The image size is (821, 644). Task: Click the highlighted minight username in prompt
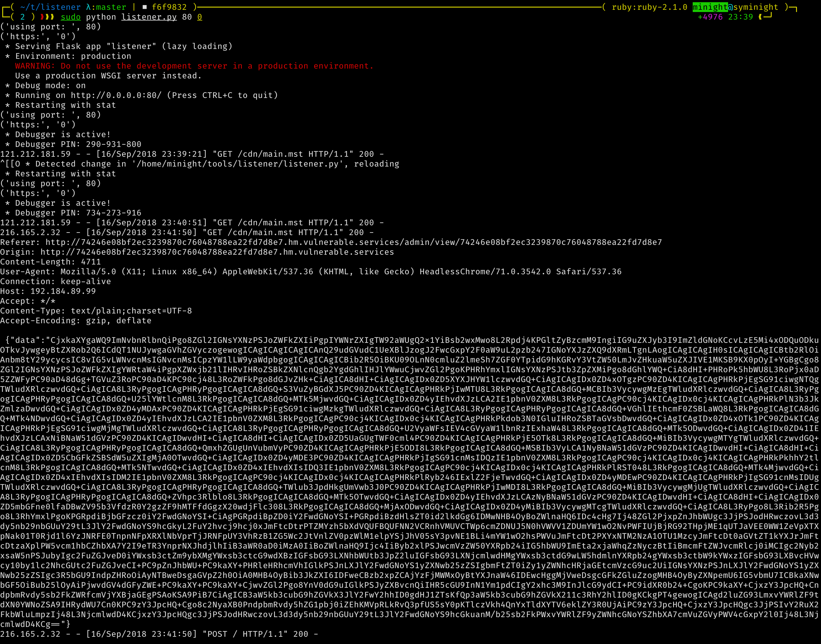point(710,7)
